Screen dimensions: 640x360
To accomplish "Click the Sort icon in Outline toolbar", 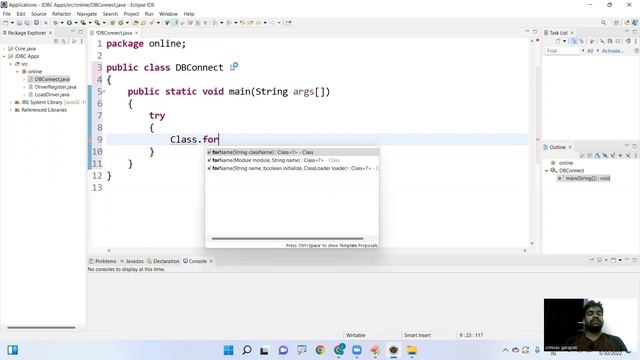I will pyautogui.click(x=597, y=156).
